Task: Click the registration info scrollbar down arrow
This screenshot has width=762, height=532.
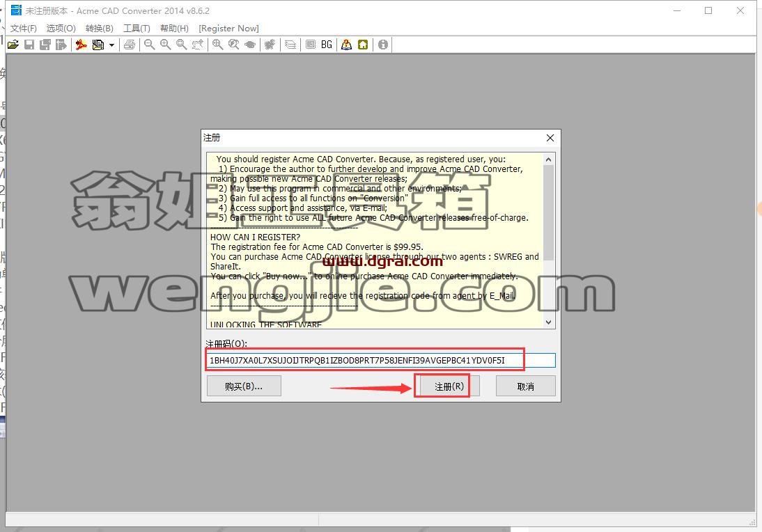Action: pos(549,322)
